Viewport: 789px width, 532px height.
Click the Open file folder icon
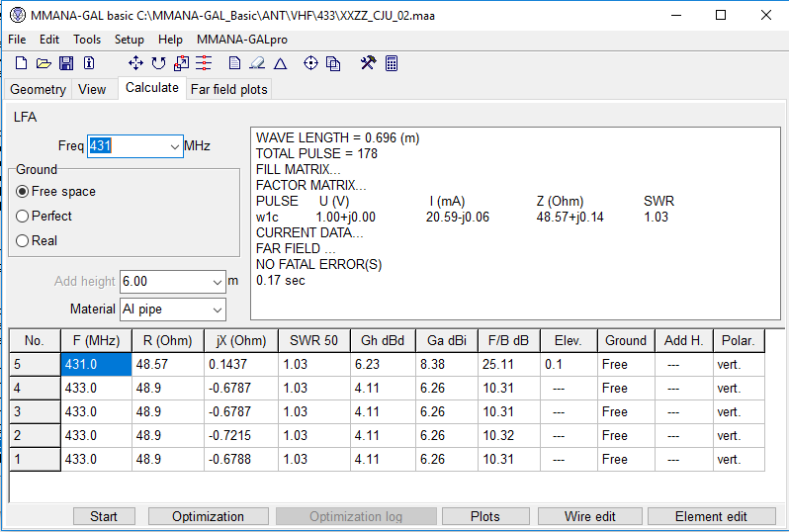click(44, 63)
